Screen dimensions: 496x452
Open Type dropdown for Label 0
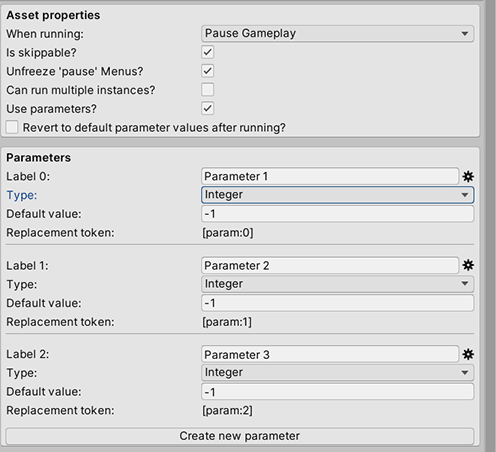click(337, 195)
